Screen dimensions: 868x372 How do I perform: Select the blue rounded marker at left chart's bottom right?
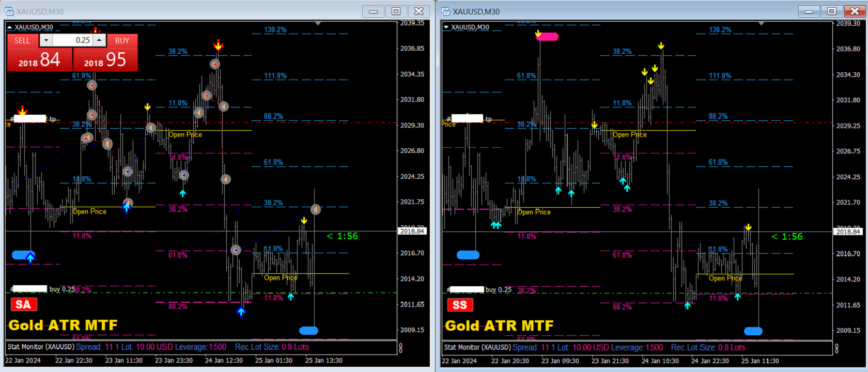(309, 331)
